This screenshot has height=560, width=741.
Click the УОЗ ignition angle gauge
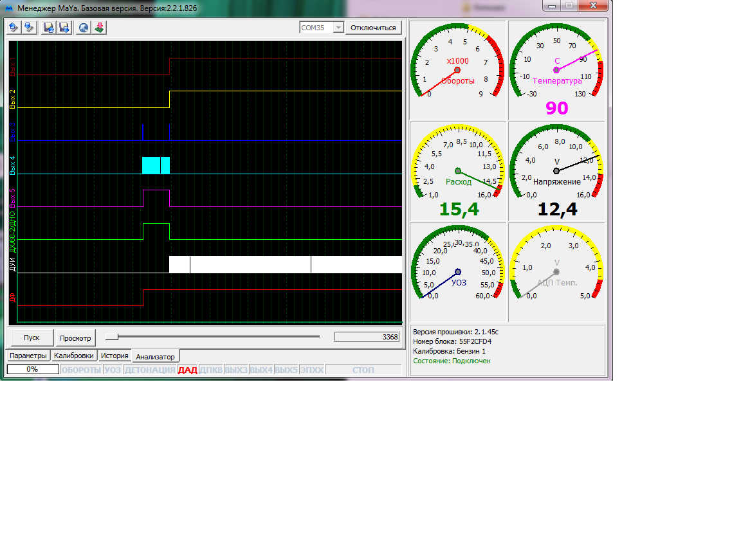coord(457,263)
